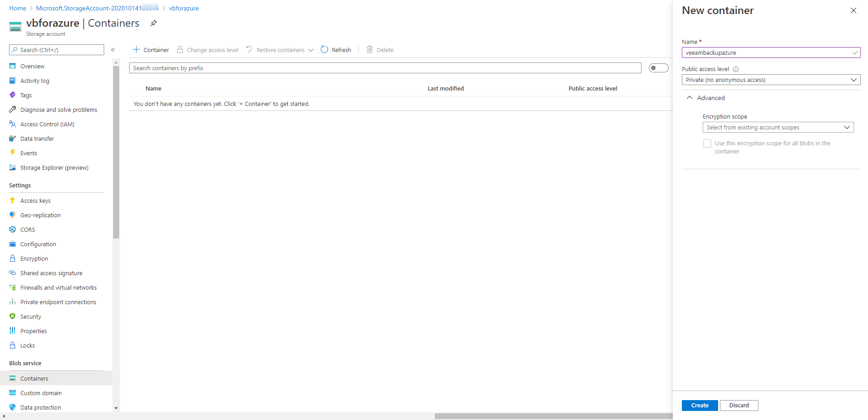Pin the vbforazure Containers blade

click(154, 23)
